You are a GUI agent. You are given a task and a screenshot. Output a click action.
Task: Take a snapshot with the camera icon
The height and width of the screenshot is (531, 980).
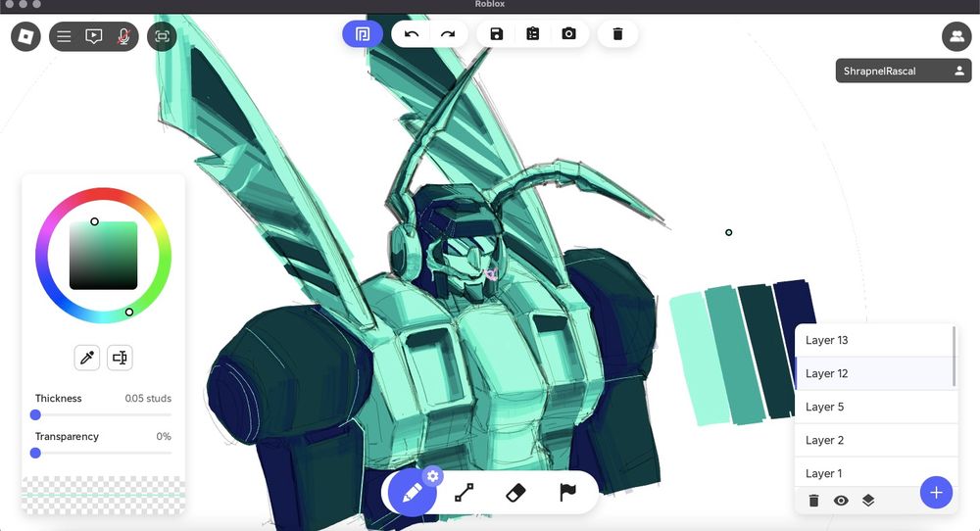568,33
